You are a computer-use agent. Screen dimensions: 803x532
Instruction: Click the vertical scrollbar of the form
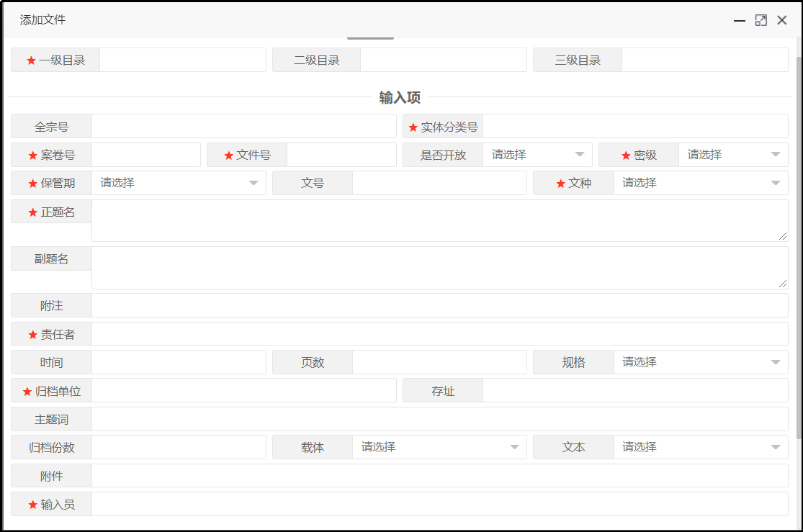tap(799, 216)
